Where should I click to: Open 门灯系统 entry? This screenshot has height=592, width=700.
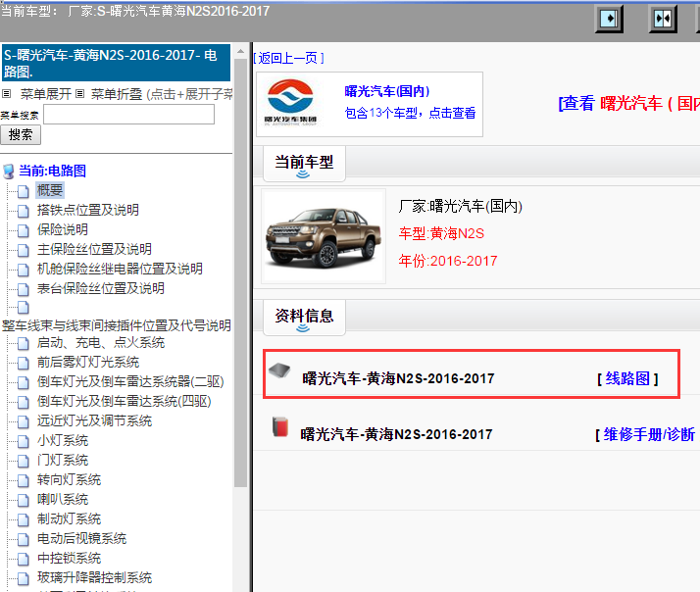coord(63,461)
